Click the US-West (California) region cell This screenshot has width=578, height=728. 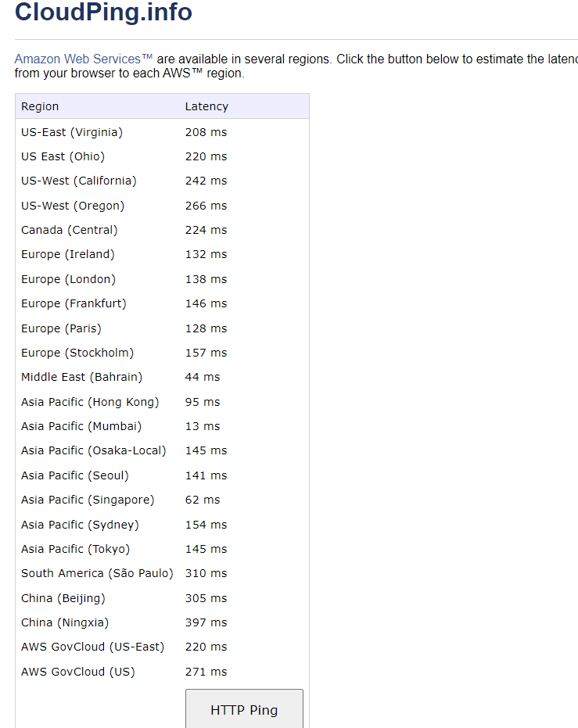(x=78, y=181)
